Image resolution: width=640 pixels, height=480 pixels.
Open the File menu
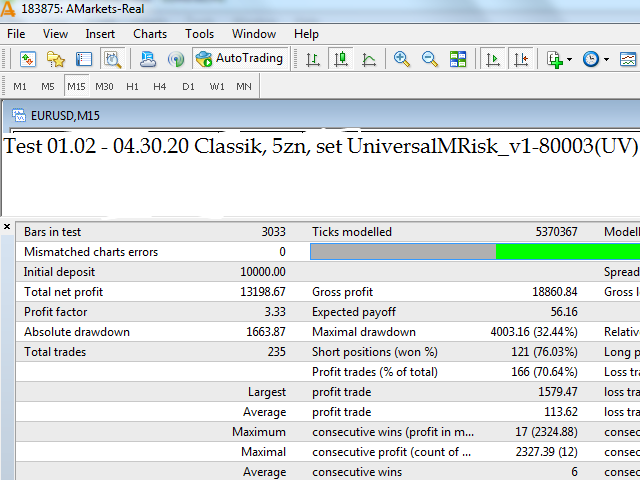click(16, 34)
